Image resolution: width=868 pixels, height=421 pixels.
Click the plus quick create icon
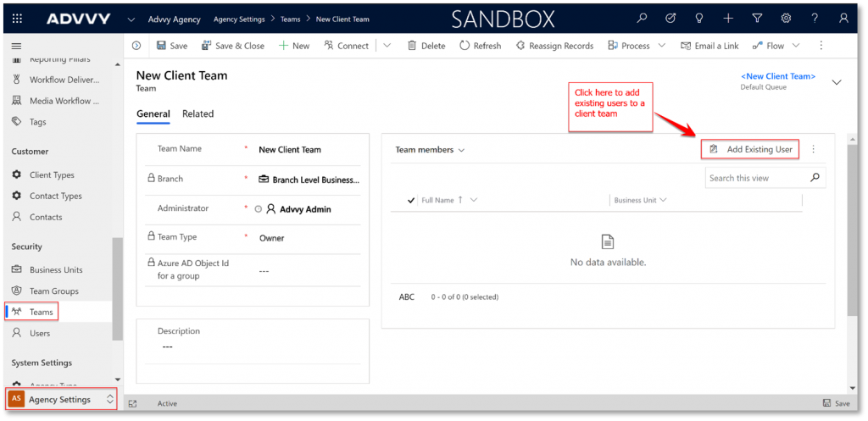(728, 18)
